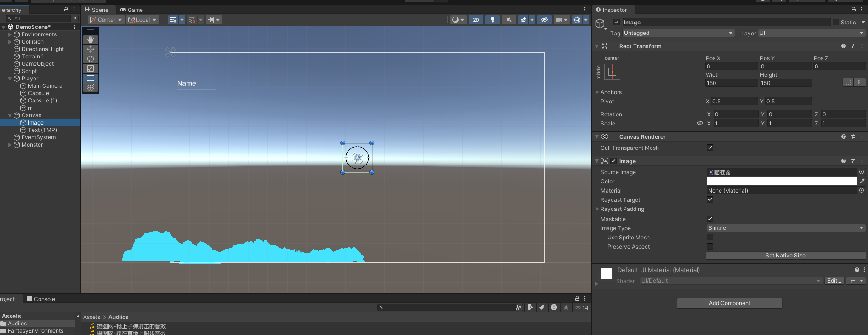Select the Transform tool
868x335 pixels.
click(91, 88)
